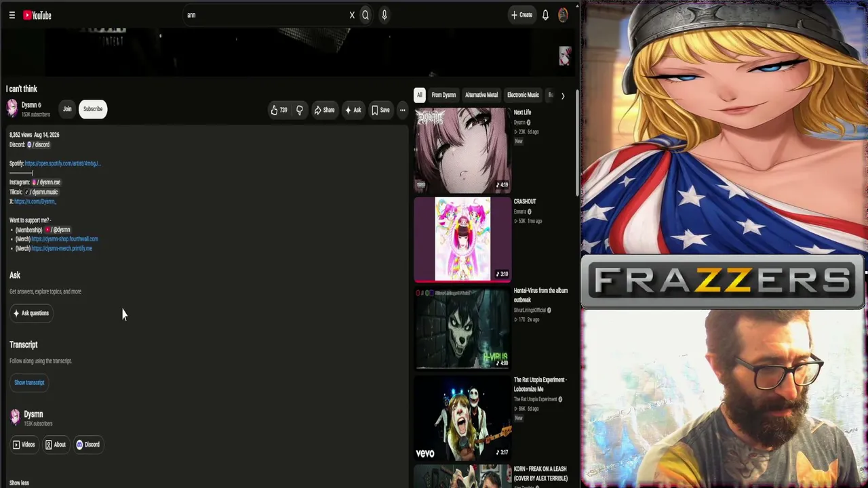The height and width of the screenshot is (488, 868).
Task: Open the x.com/Dysmn_ link
Action: tap(35, 201)
